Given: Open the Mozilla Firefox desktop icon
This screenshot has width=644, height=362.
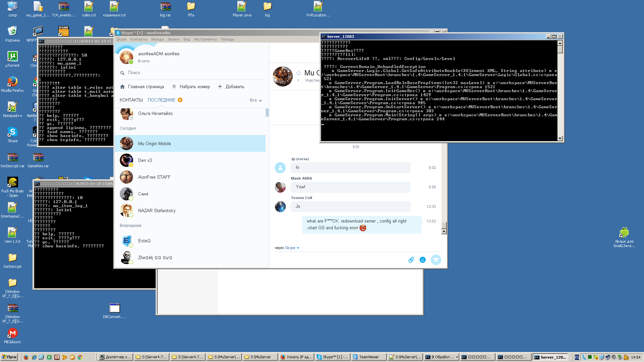Looking at the screenshot, I should (12, 84).
